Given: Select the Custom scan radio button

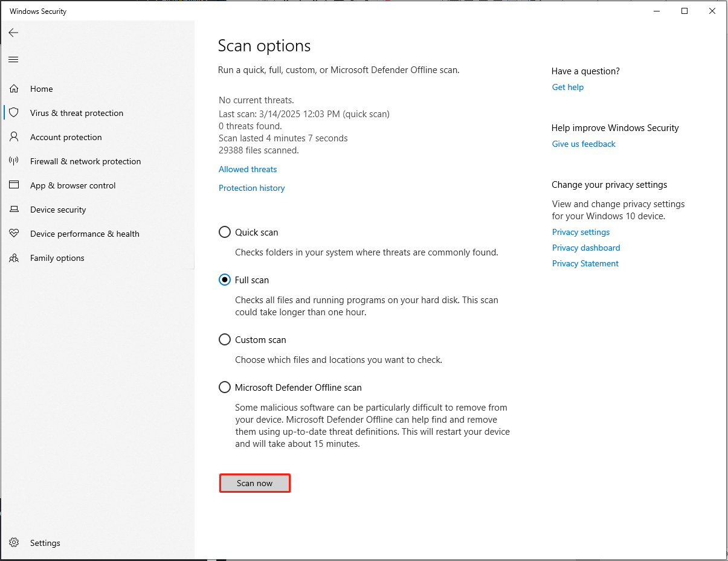Looking at the screenshot, I should coord(225,340).
